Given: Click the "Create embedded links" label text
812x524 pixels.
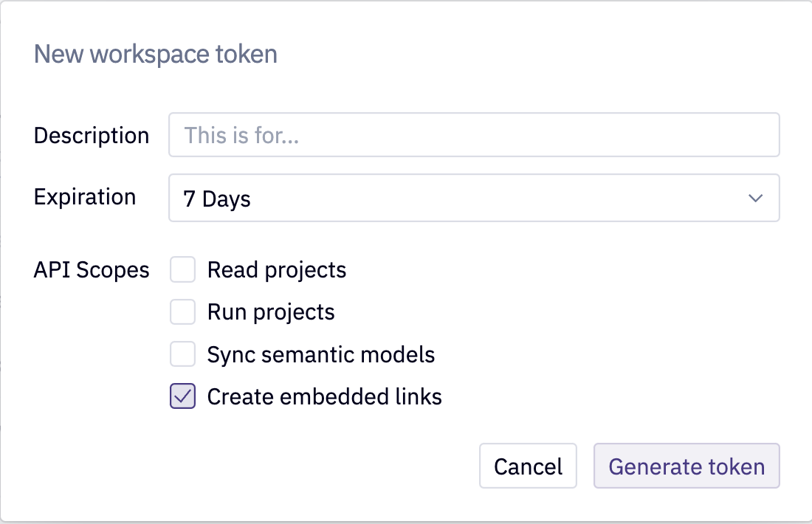Looking at the screenshot, I should 325,397.
